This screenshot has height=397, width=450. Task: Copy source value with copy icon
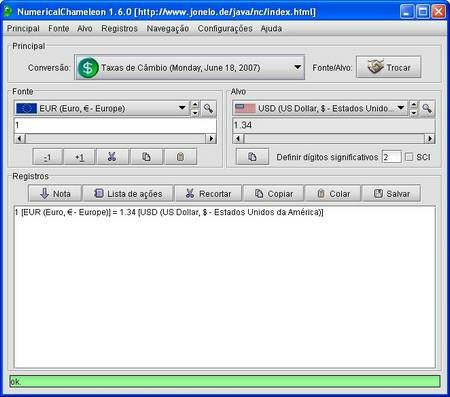pyautogui.click(x=147, y=157)
